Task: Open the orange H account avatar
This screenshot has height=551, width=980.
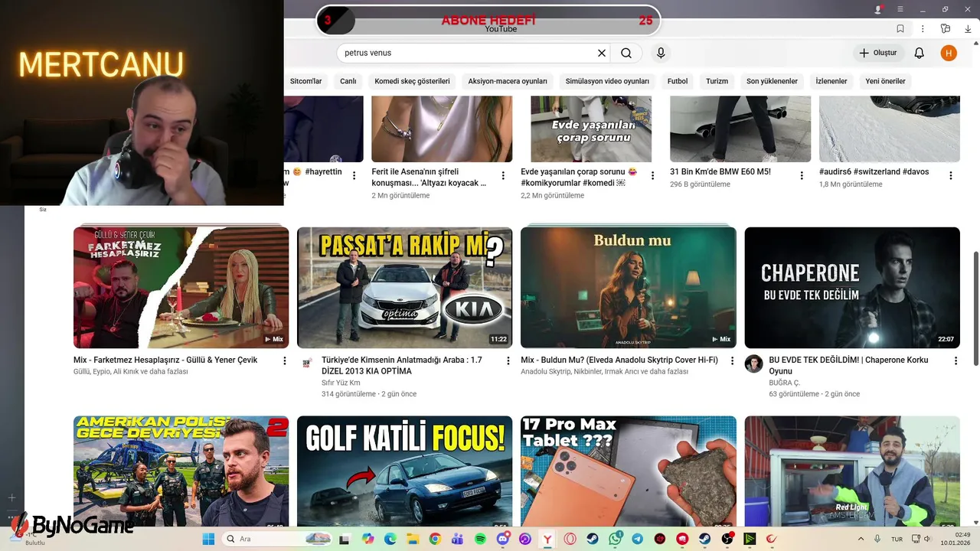Action: [x=949, y=53]
